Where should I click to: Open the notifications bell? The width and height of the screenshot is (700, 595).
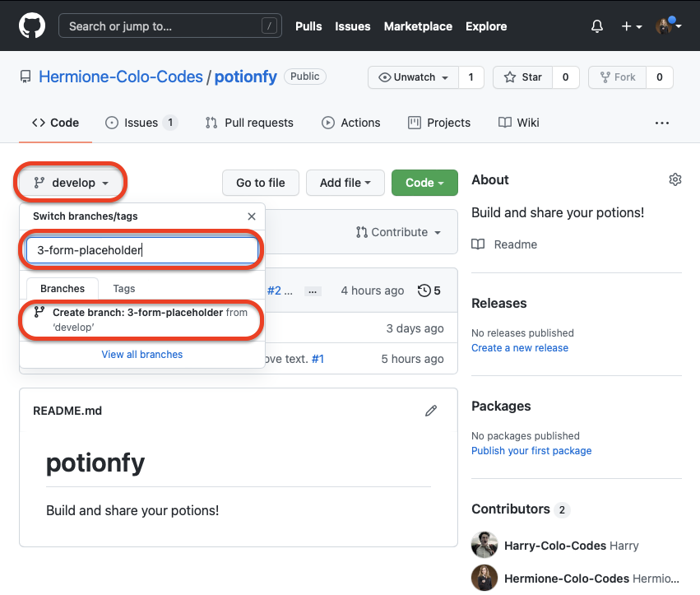point(597,26)
